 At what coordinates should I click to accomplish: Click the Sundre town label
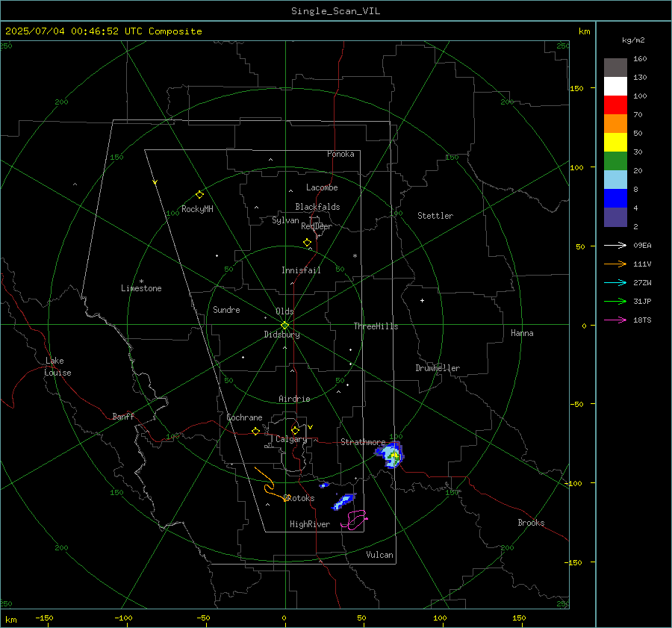pos(226,310)
